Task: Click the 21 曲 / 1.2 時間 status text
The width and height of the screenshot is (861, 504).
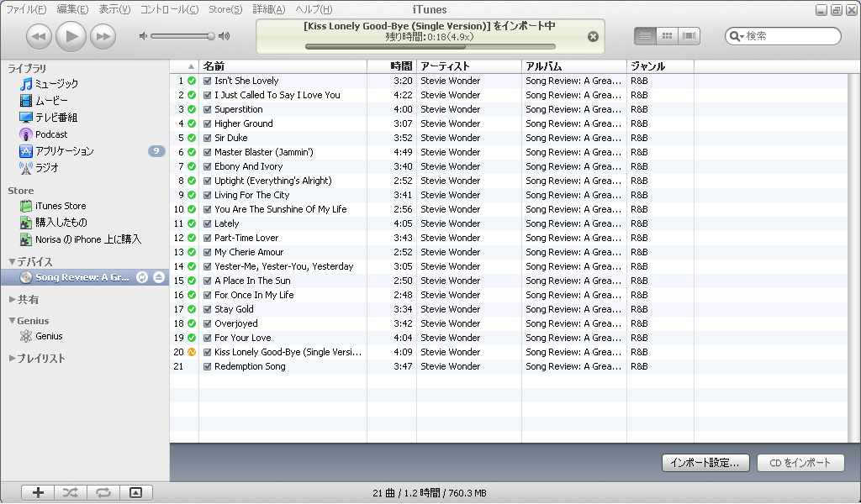Action: (430, 493)
